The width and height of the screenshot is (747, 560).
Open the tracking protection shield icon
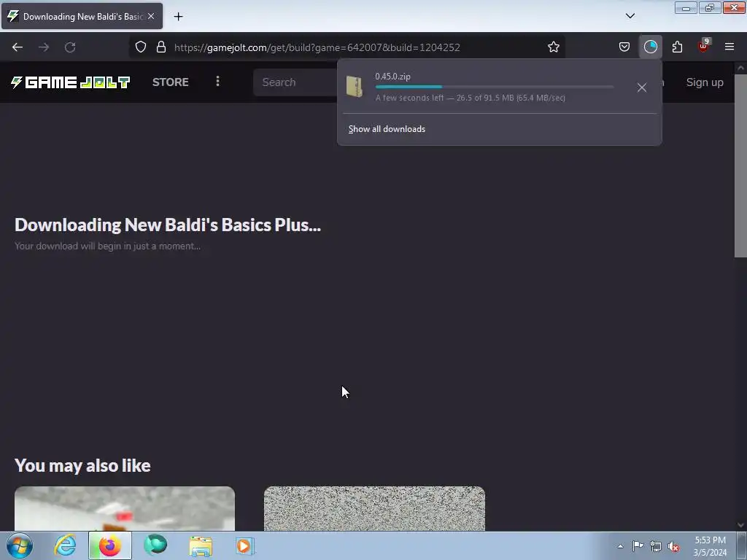[141, 47]
